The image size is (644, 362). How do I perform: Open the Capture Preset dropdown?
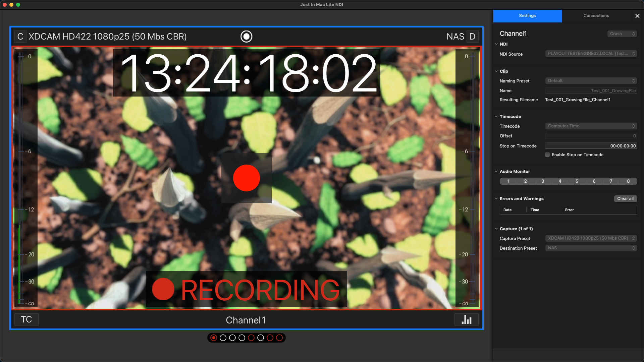click(x=591, y=238)
